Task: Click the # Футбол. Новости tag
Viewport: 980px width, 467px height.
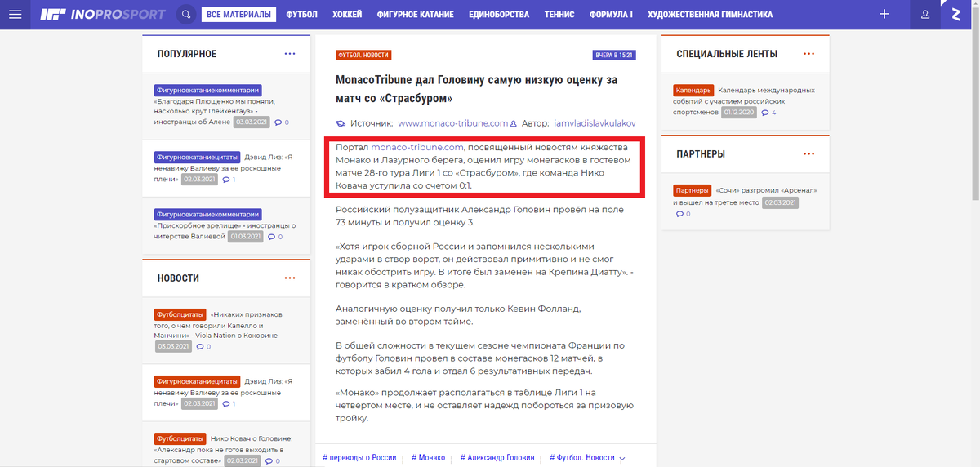Action: point(582,458)
